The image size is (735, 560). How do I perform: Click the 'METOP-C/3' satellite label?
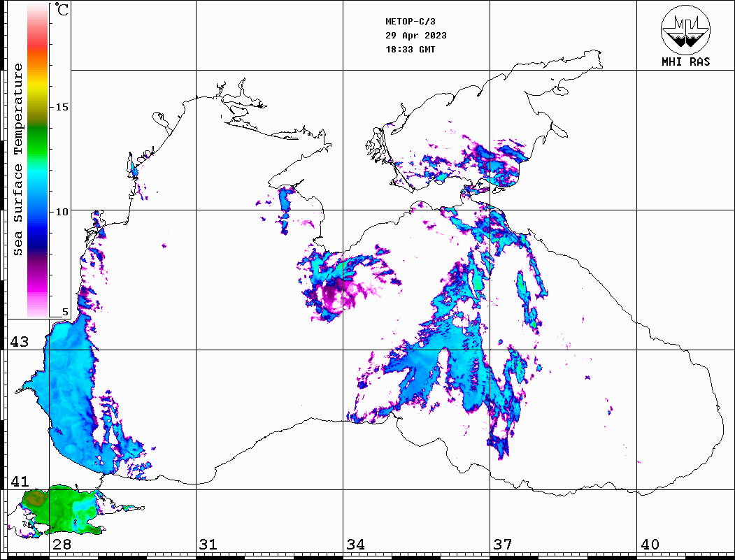click(410, 22)
